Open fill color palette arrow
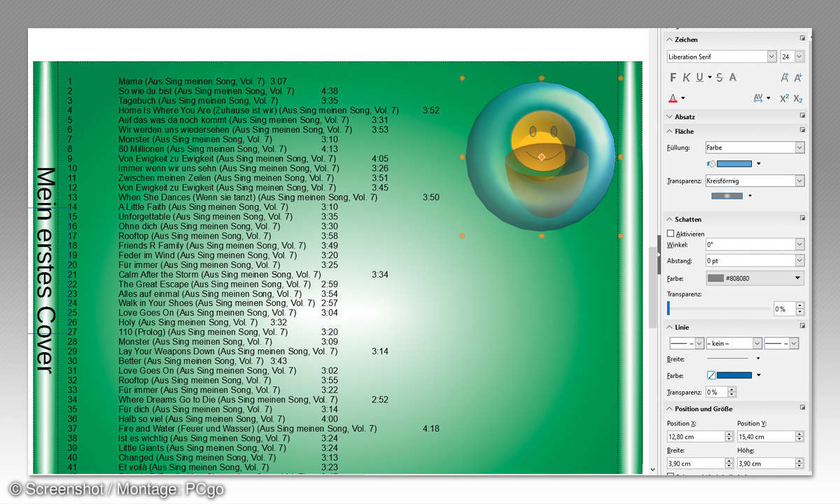This screenshot has height=504, width=840. tap(759, 164)
